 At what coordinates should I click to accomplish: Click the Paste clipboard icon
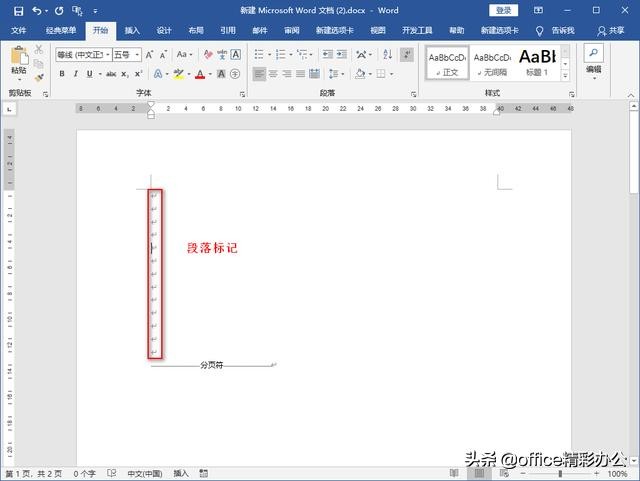19,56
